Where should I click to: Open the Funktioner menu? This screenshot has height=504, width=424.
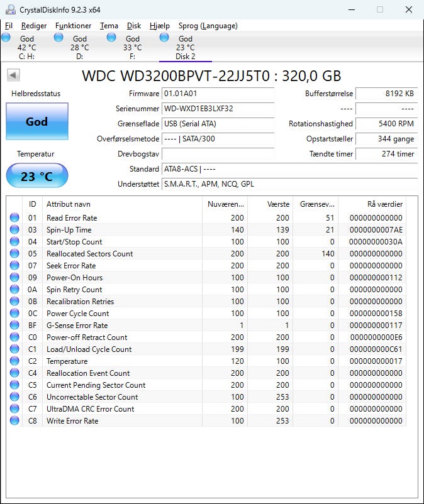click(x=73, y=26)
